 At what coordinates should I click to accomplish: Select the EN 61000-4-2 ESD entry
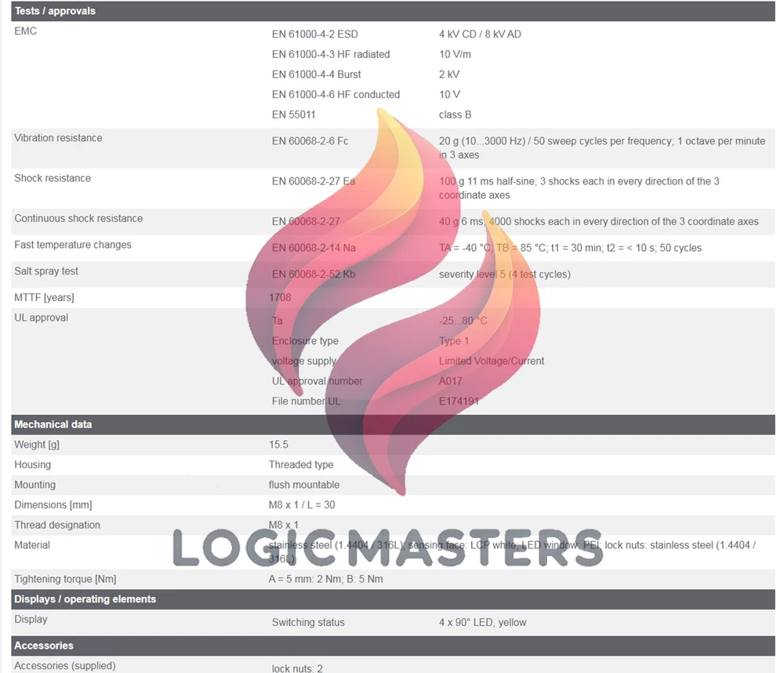tap(315, 34)
